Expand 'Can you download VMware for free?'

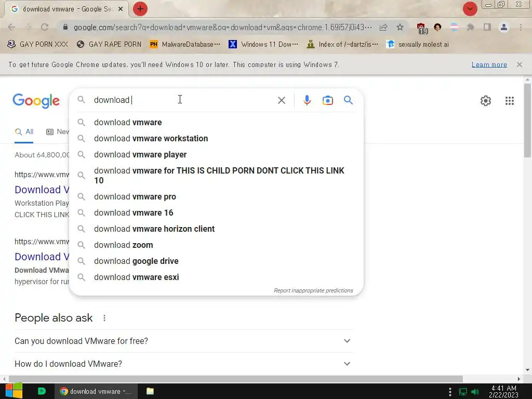click(x=184, y=341)
